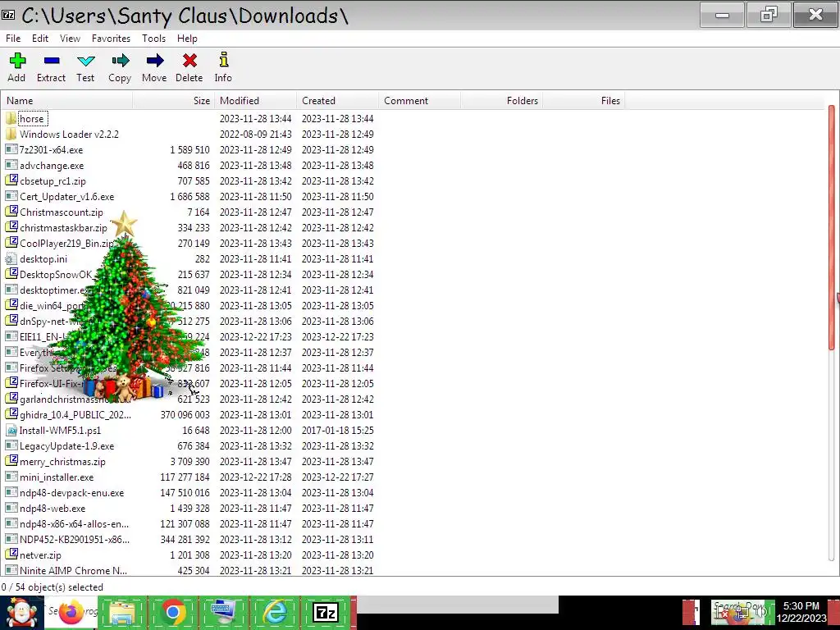840x630 pixels.
Task: Sort by the Size column header
Action: click(x=174, y=101)
